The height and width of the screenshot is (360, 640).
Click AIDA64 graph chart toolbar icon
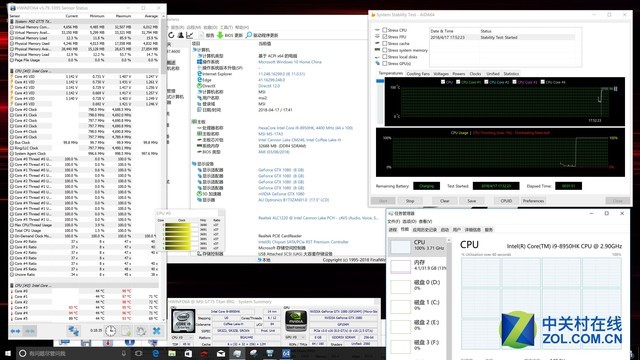(190, 36)
